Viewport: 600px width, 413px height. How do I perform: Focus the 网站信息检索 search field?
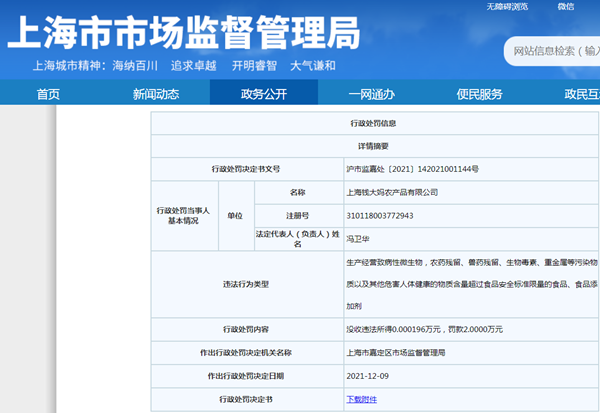pyautogui.click(x=552, y=51)
